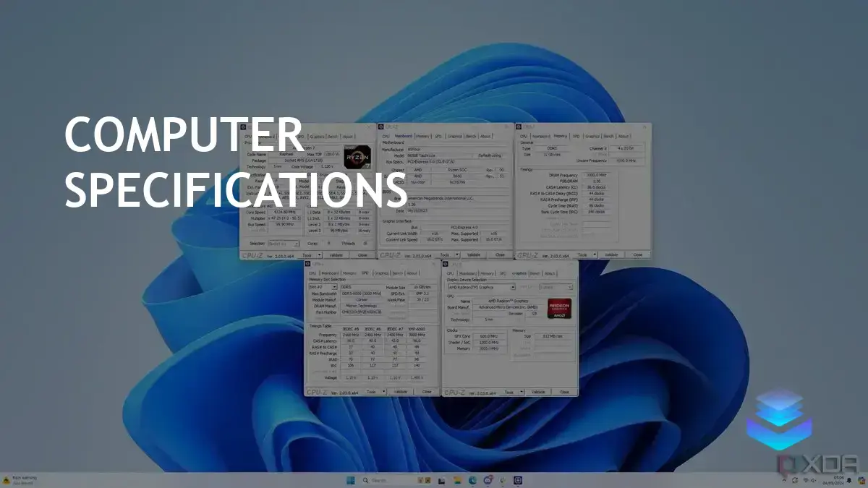Click the title bar icon of the Memory CPU-Z window
The height and width of the screenshot is (488, 868).
coord(519,127)
